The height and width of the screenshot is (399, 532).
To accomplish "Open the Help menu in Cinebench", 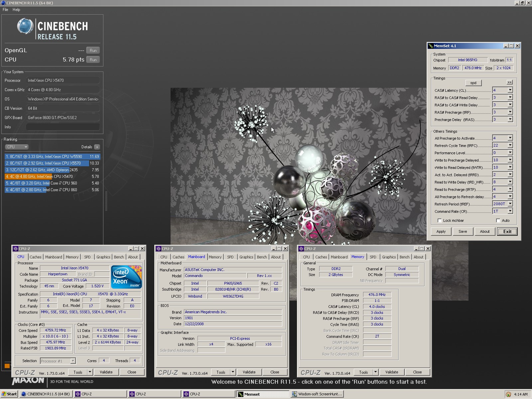I will pos(16,10).
